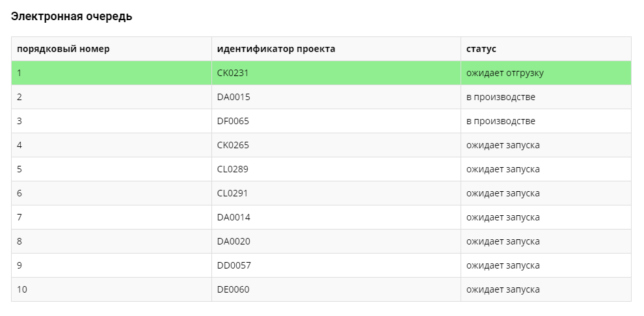Select project identifier DF0065

pos(233,121)
